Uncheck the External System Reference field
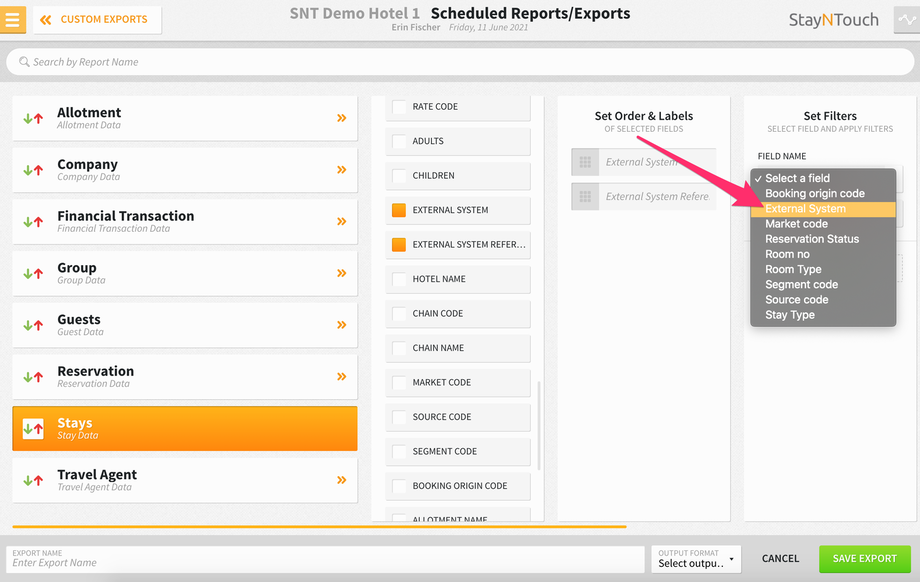The width and height of the screenshot is (920, 582). 399,245
